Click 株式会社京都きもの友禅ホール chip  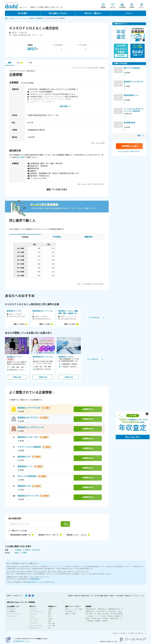click(x=22, y=535)
